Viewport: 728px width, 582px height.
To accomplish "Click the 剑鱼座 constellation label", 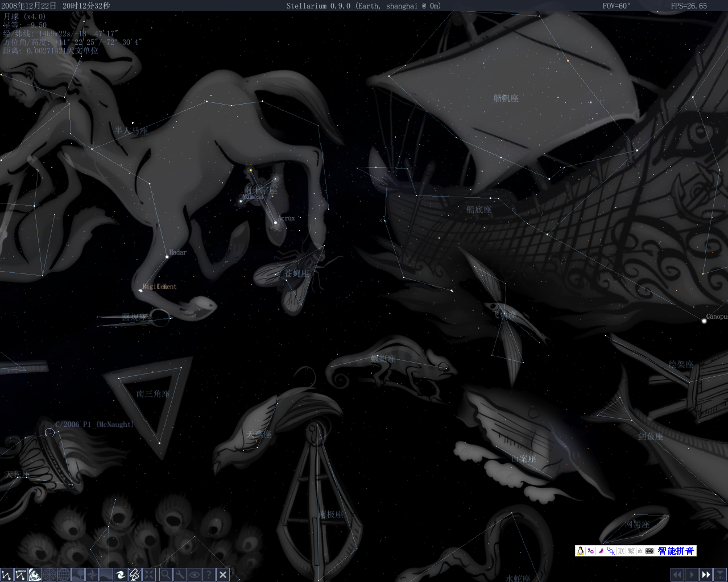I will pos(650,436).
